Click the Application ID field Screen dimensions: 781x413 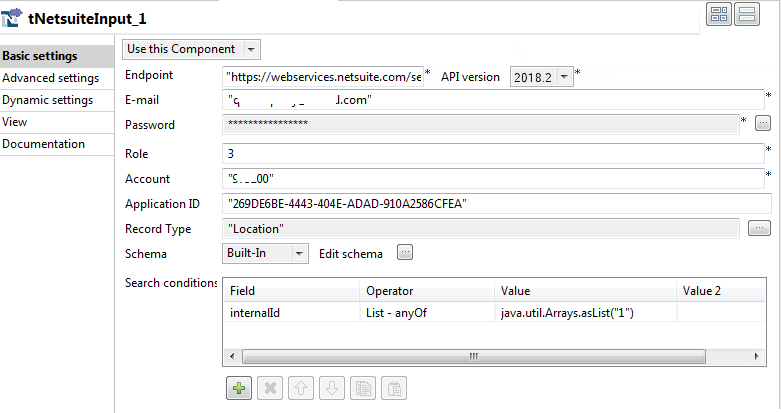click(x=497, y=204)
